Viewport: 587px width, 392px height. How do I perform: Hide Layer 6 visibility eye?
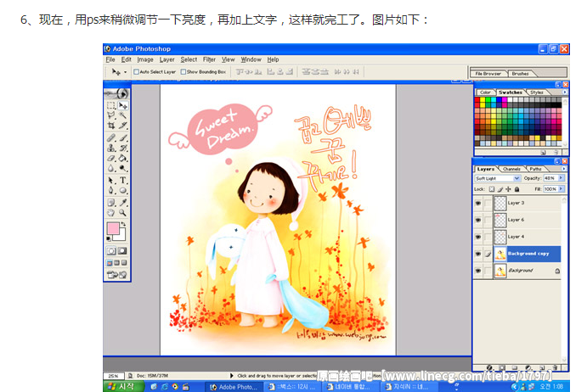tap(478, 220)
